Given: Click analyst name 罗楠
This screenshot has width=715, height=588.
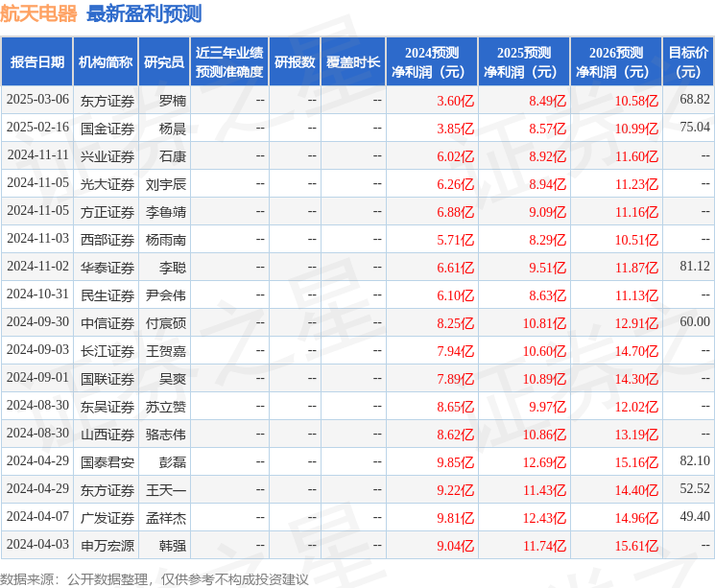Looking at the screenshot, I should (x=173, y=101).
